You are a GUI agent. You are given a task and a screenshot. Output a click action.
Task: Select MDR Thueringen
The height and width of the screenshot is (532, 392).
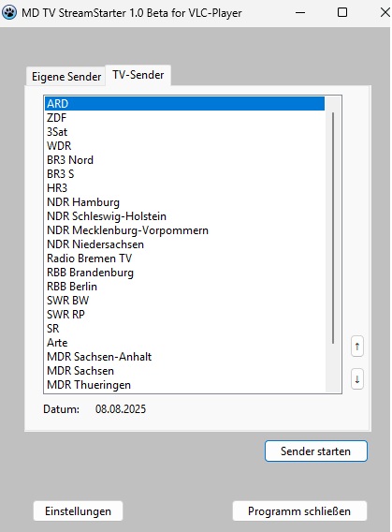pyautogui.click(x=184, y=385)
